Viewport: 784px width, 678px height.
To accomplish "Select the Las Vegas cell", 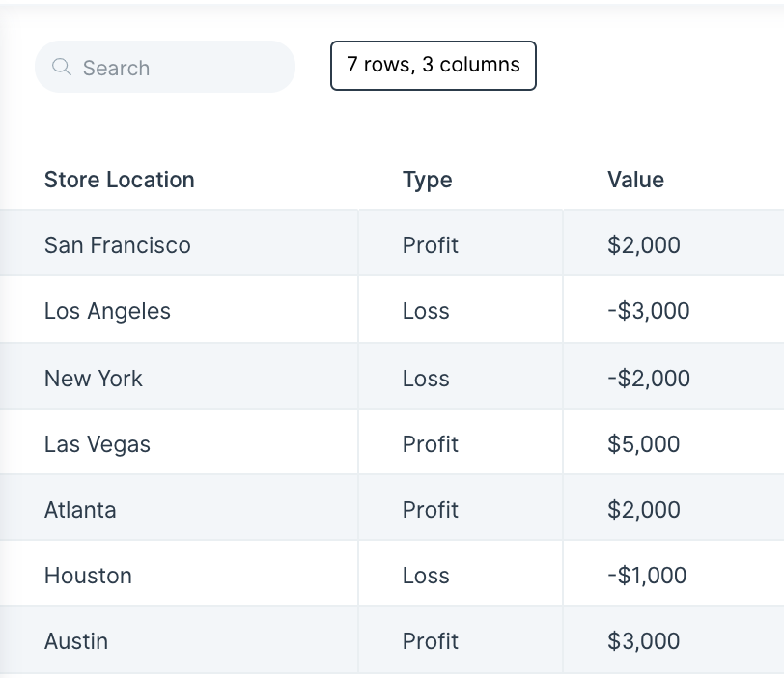I will pos(179,441).
